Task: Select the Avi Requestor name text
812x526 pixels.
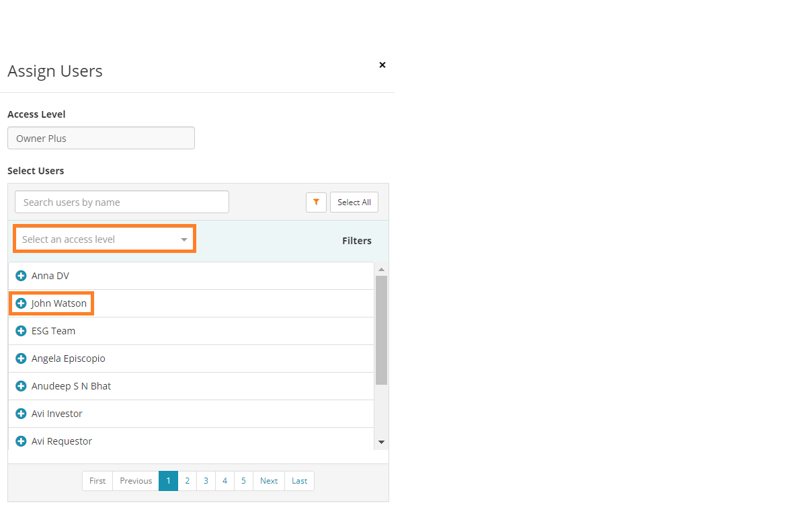Action: pos(62,441)
